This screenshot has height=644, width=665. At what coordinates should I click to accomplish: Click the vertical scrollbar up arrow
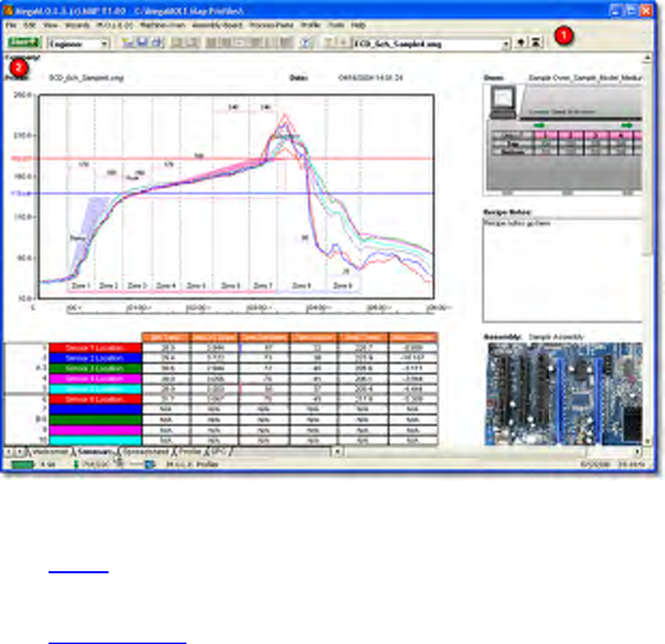tap(647, 59)
